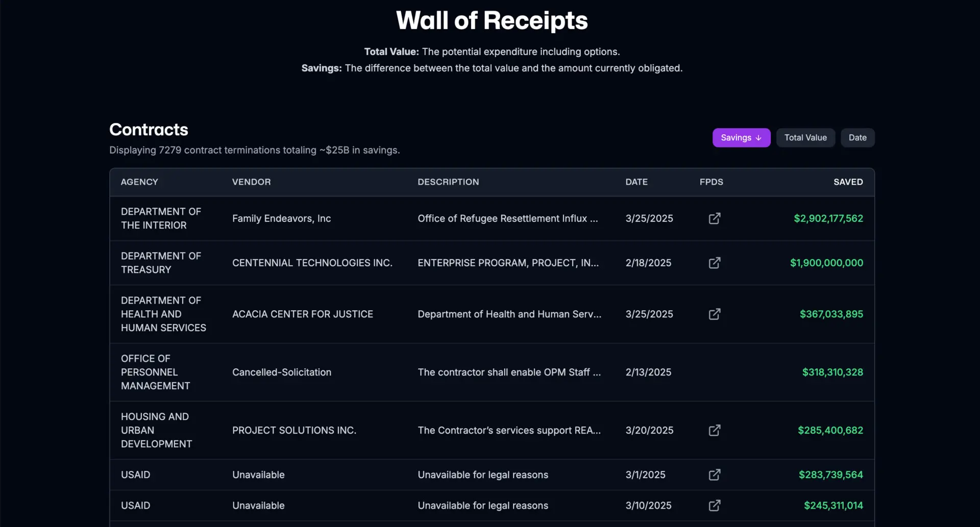Expand the OPM Staff contractor description
This screenshot has width=980, height=527.
pos(509,372)
